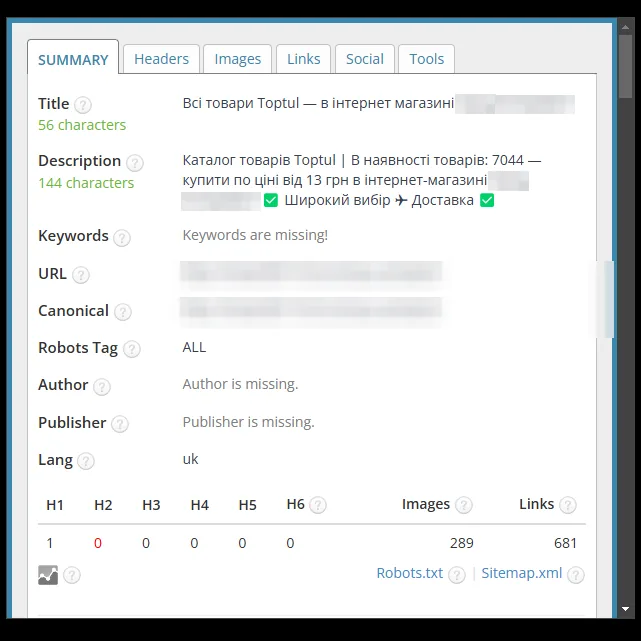
Task: Click the help icon next to chart icon
Action: click(72, 575)
